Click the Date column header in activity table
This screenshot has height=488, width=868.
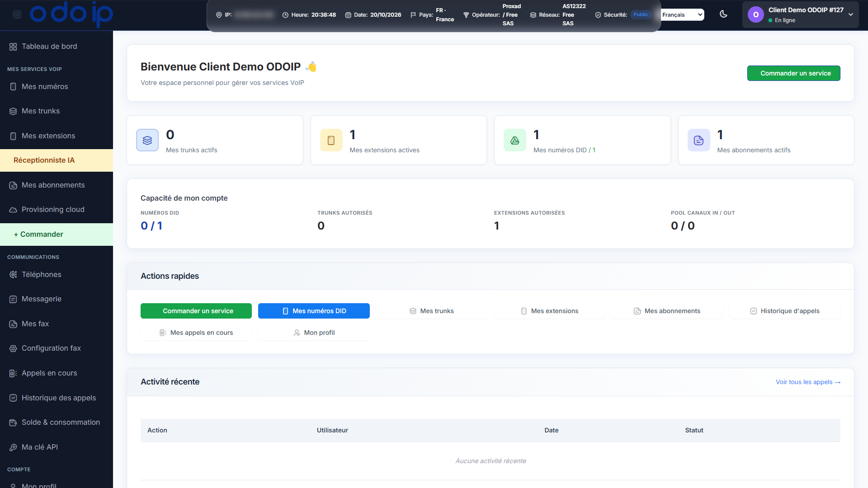click(551, 430)
